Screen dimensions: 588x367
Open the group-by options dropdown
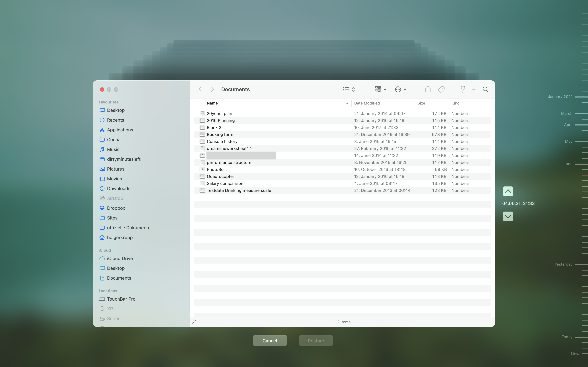[x=380, y=89]
